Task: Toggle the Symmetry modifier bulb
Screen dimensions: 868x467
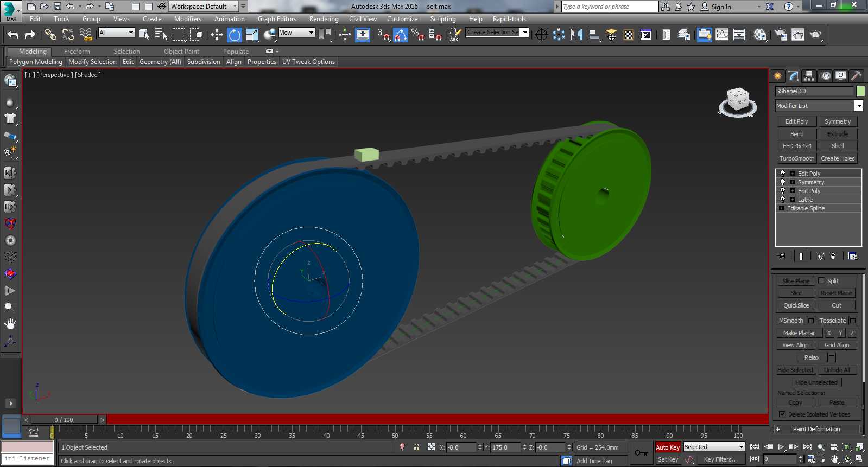Action: 783,182
